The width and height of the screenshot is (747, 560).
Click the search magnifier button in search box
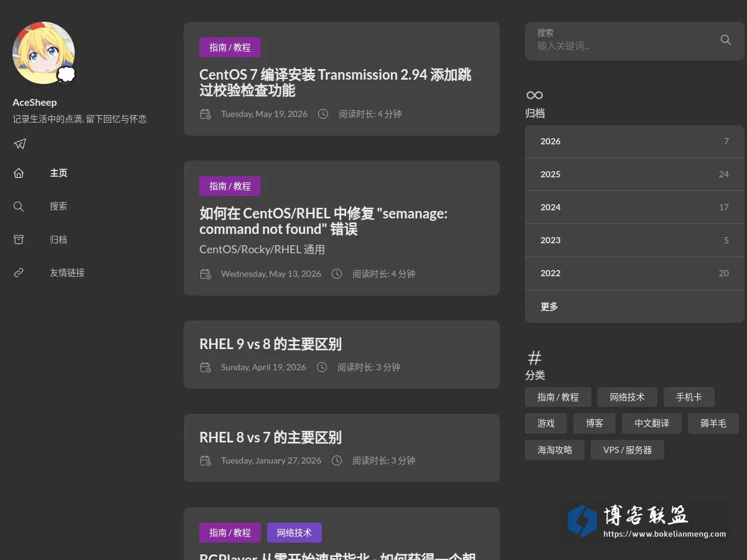(725, 40)
